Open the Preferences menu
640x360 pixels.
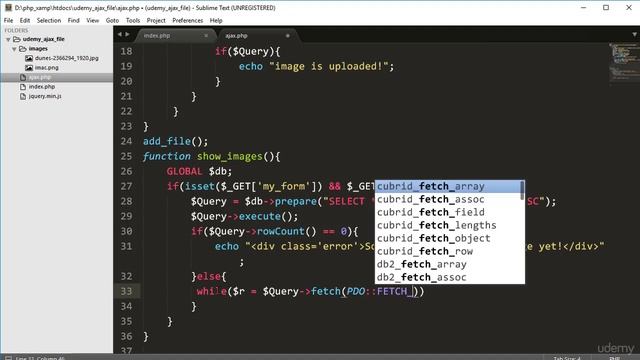(x=187, y=20)
